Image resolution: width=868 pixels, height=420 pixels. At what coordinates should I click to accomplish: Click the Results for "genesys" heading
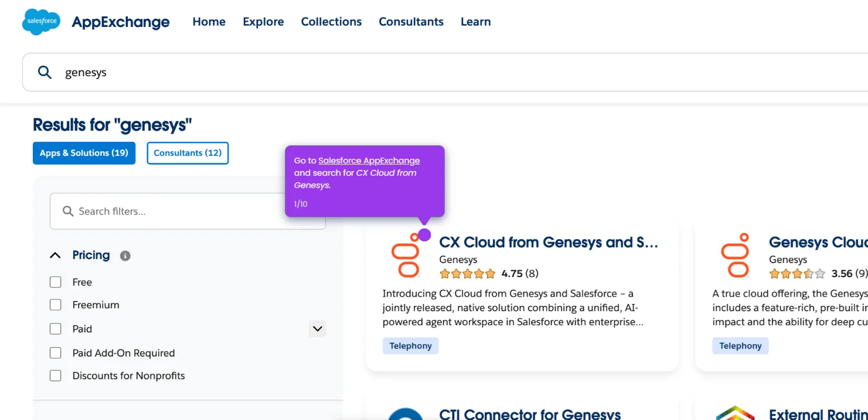(x=113, y=125)
